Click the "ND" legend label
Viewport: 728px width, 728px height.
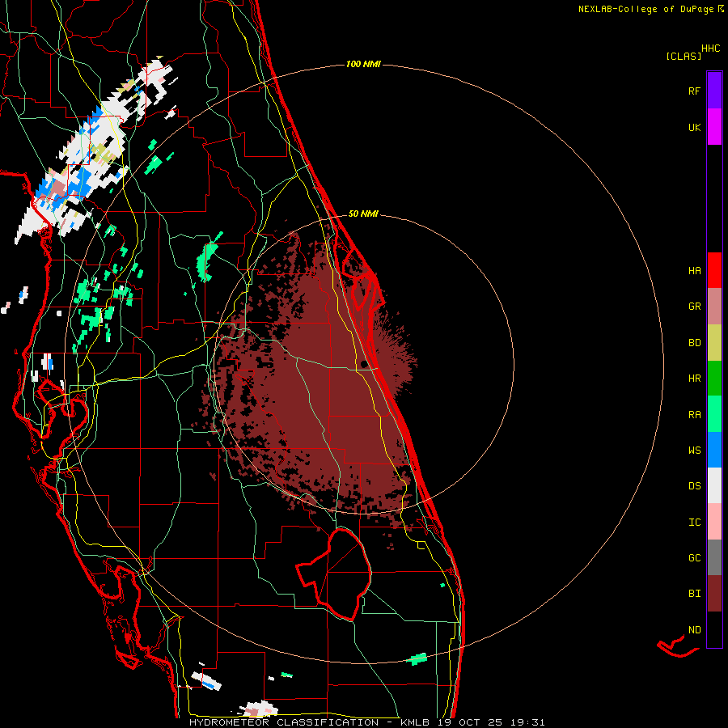click(x=694, y=629)
